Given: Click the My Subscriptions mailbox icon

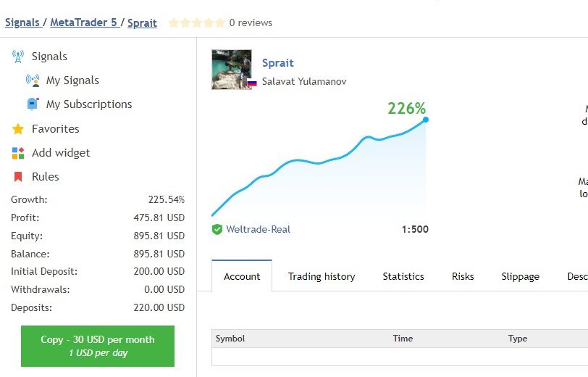Looking at the screenshot, I should tap(33, 104).
